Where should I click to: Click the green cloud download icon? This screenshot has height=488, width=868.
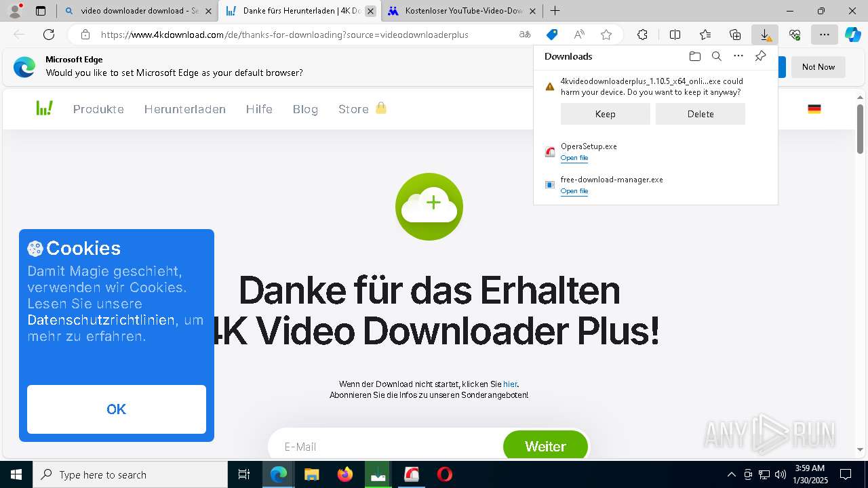click(429, 206)
